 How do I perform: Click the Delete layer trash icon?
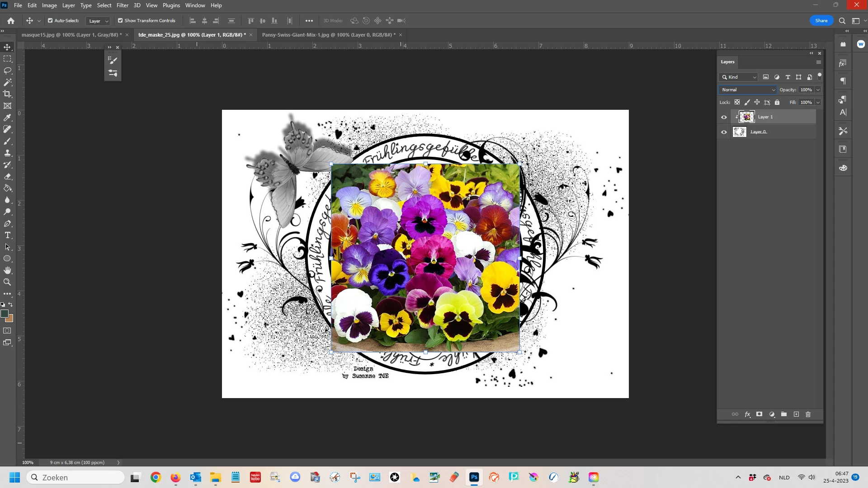[808, 414]
